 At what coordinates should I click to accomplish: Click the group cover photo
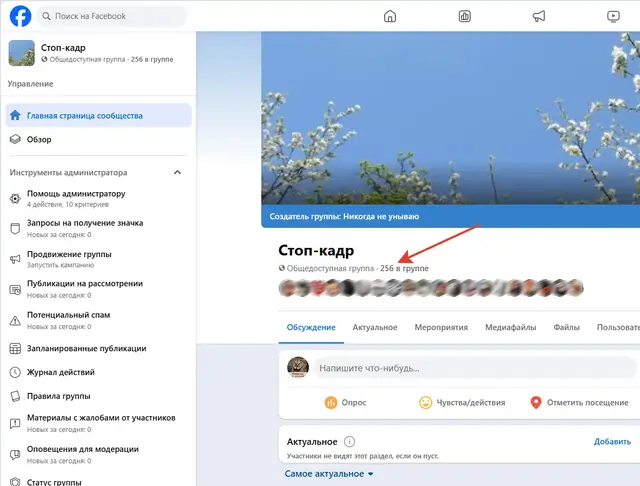click(451, 118)
